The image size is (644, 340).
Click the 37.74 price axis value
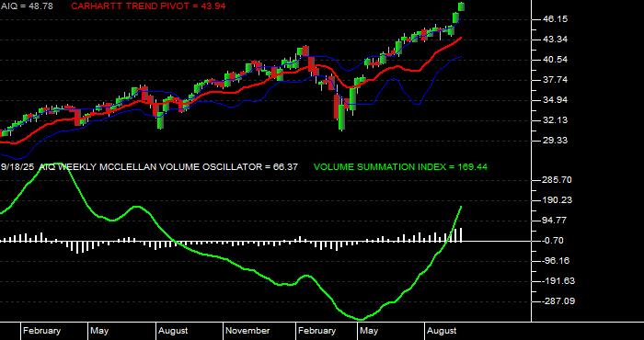(555, 80)
